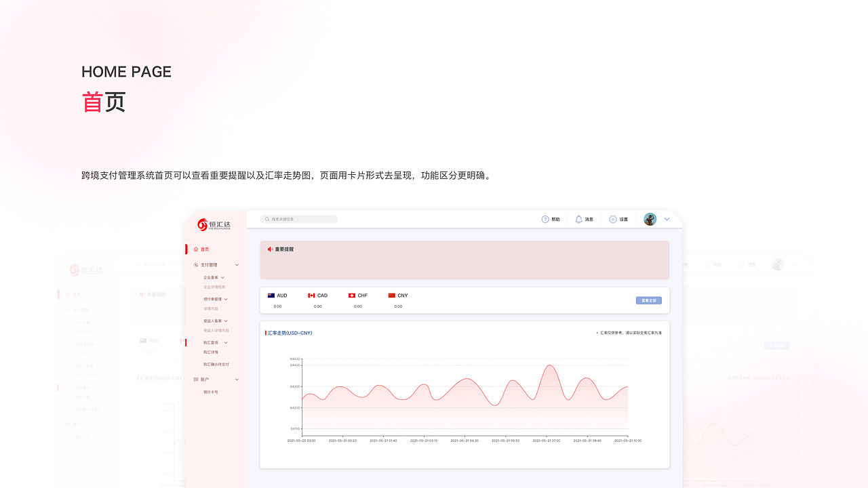Image resolution: width=868 pixels, height=488 pixels.
Task: Collapse the 支付管理 menu chevron
Action: pyautogui.click(x=237, y=265)
